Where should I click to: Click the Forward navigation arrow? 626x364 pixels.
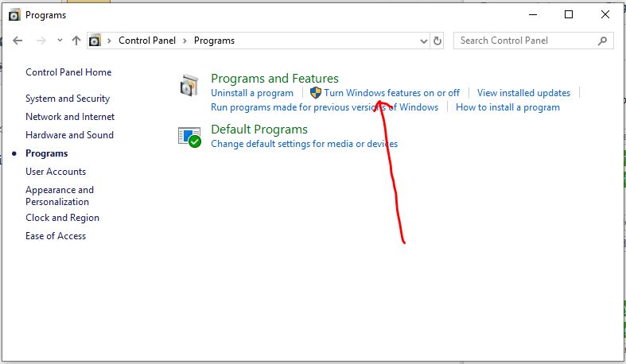point(41,41)
